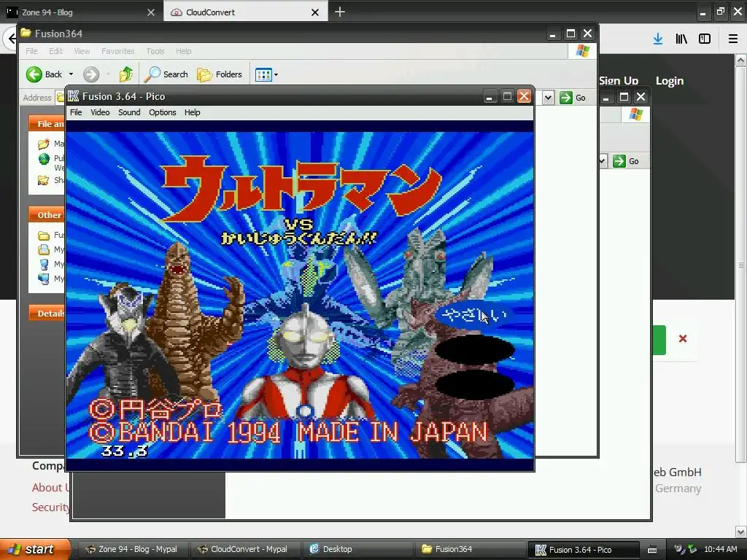Click the Security link in the page footer
Viewport: 747px width, 560px height.
[x=50, y=507]
